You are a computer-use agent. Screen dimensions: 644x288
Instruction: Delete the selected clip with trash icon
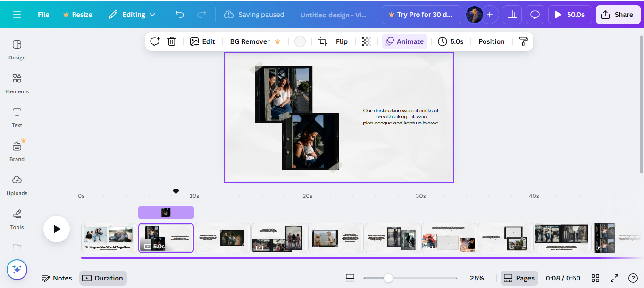(x=171, y=41)
